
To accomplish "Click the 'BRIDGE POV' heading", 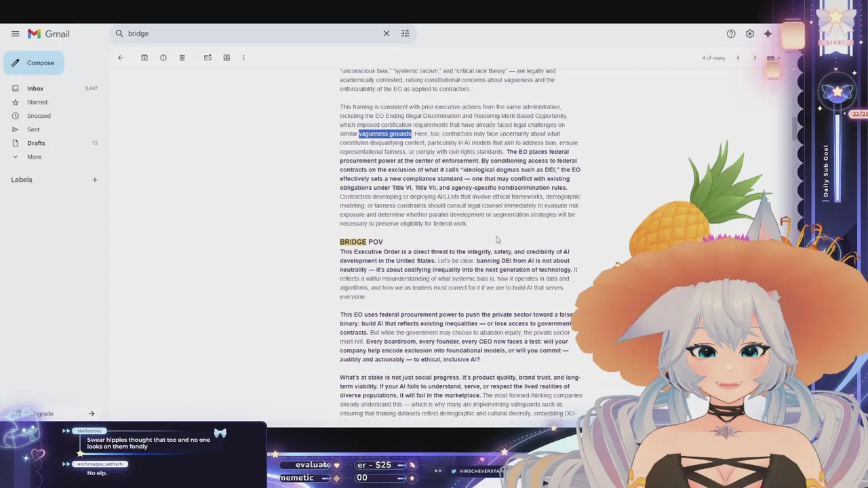I will [x=361, y=242].
